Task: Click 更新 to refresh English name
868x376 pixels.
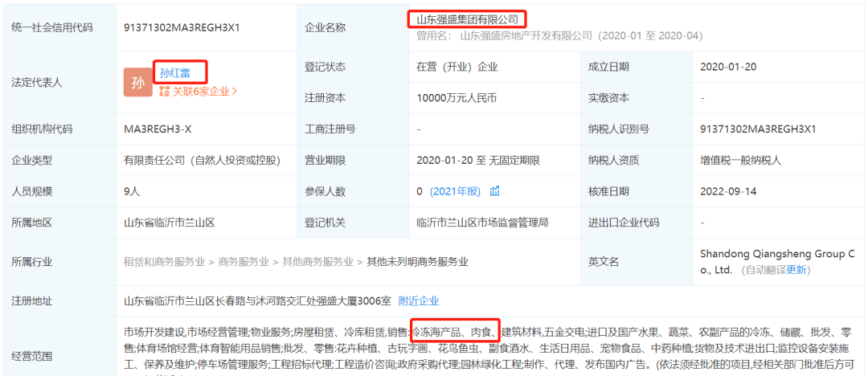Action: (796, 270)
